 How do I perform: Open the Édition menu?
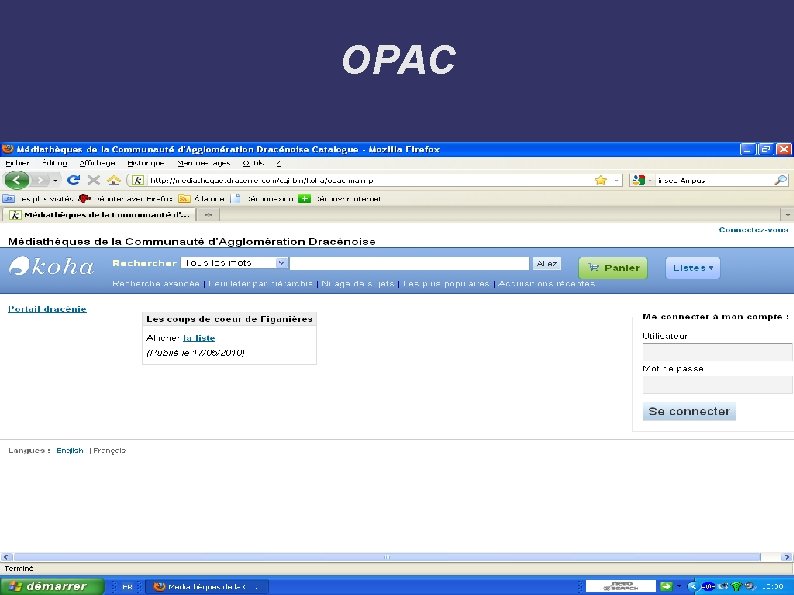click(55, 163)
